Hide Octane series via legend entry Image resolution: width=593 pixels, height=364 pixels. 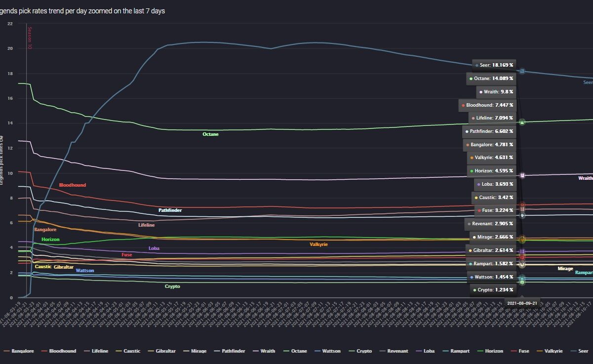296,351
